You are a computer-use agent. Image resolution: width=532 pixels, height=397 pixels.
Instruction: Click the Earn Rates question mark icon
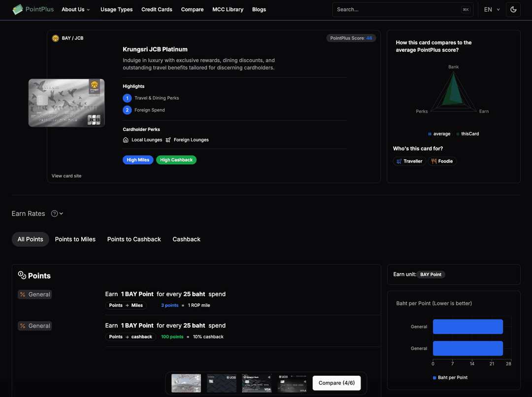point(54,213)
